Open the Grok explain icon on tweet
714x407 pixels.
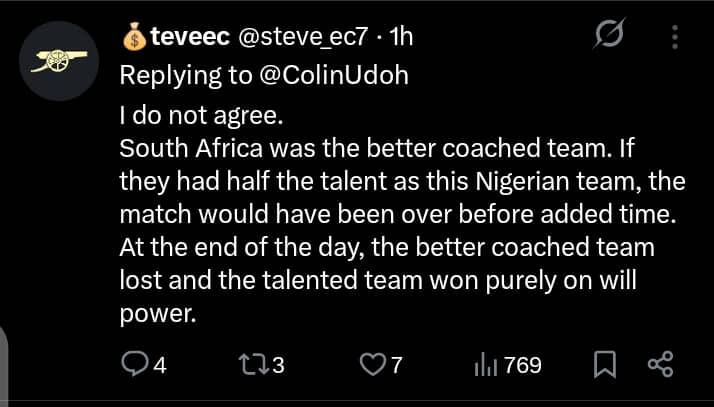coord(607,38)
